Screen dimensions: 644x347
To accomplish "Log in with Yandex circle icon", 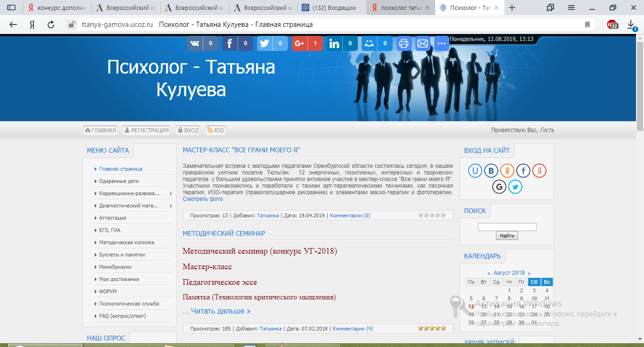I will 539,171.
